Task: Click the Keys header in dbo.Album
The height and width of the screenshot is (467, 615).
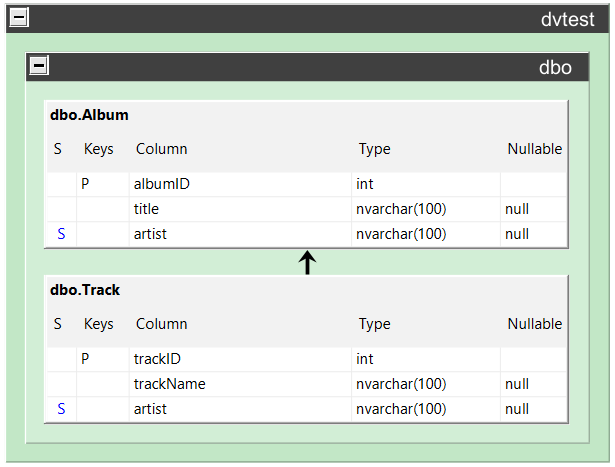Action: point(98,149)
